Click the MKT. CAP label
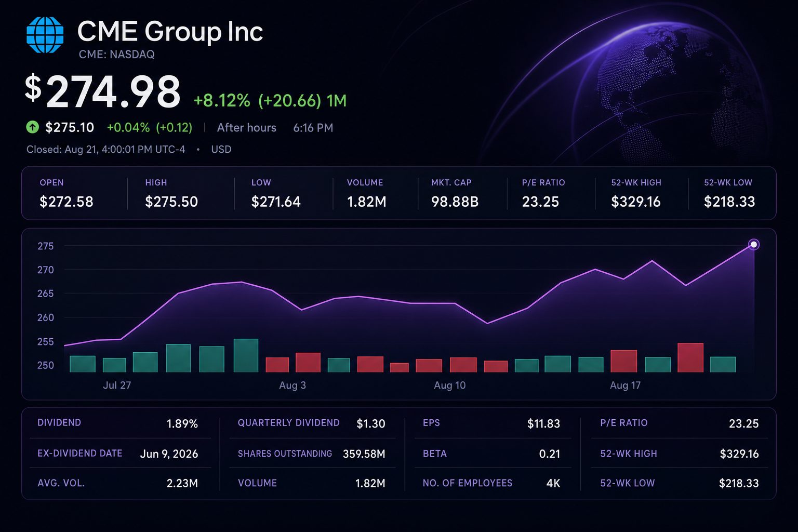Screen dimensions: 798x532 coord(451,183)
